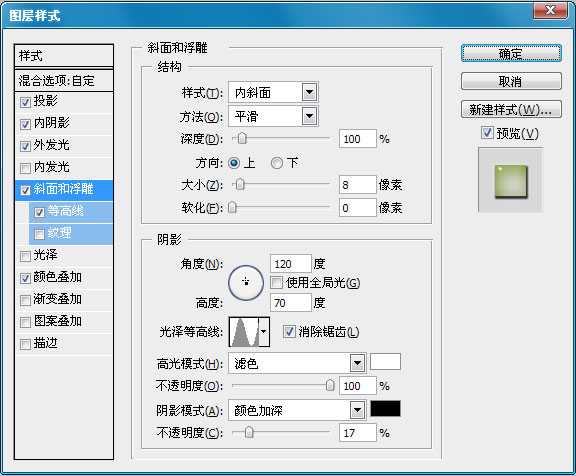
Task: Enable the 纹理 texture checkbox
Action: (39, 234)
